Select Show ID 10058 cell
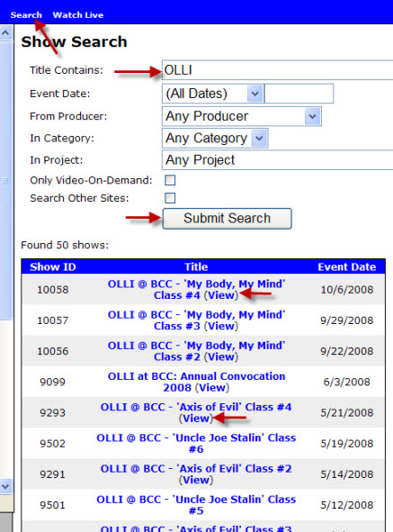This screenshot has height=532, width=393. [53, 290]
